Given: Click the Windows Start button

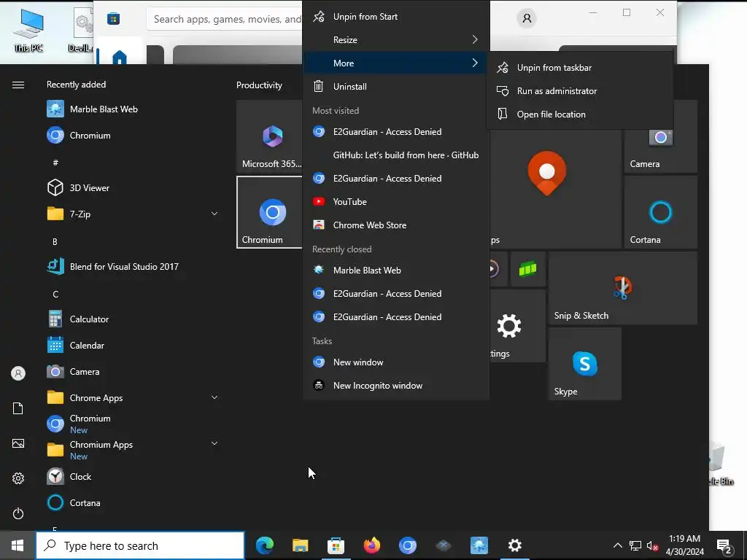Looking at the screenshot, I should [18, 545].
